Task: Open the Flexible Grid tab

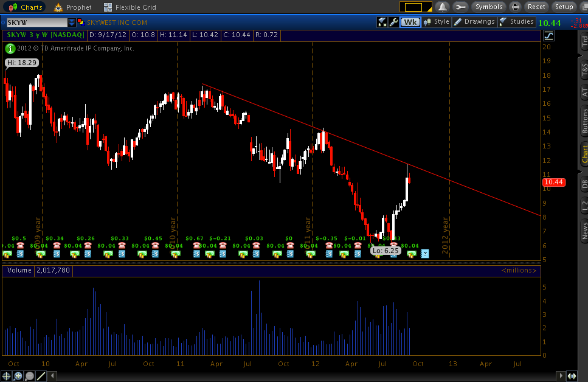Action: [130, 7]
